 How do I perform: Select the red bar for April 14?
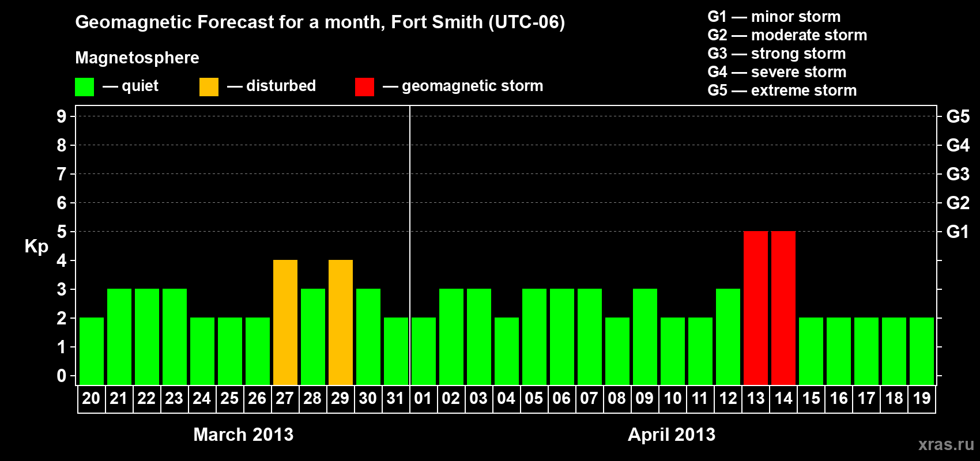click(783, 308)
